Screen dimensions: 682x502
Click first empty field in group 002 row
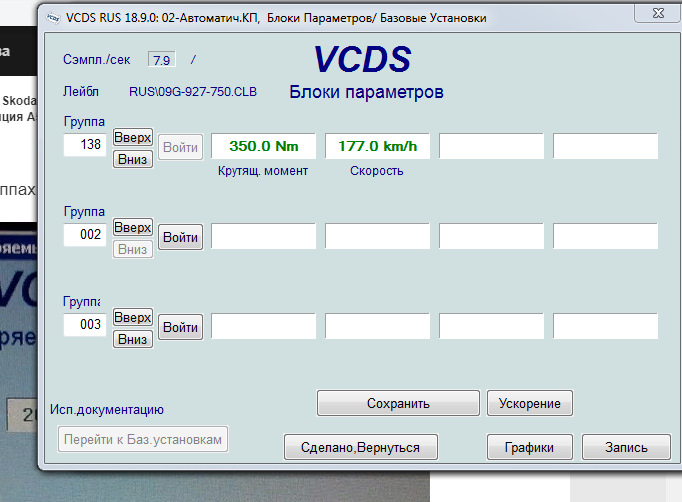click(x=264, y=236)
